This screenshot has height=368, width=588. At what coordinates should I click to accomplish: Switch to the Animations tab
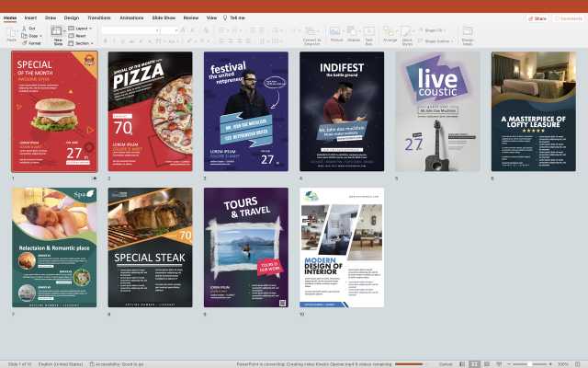131,17
